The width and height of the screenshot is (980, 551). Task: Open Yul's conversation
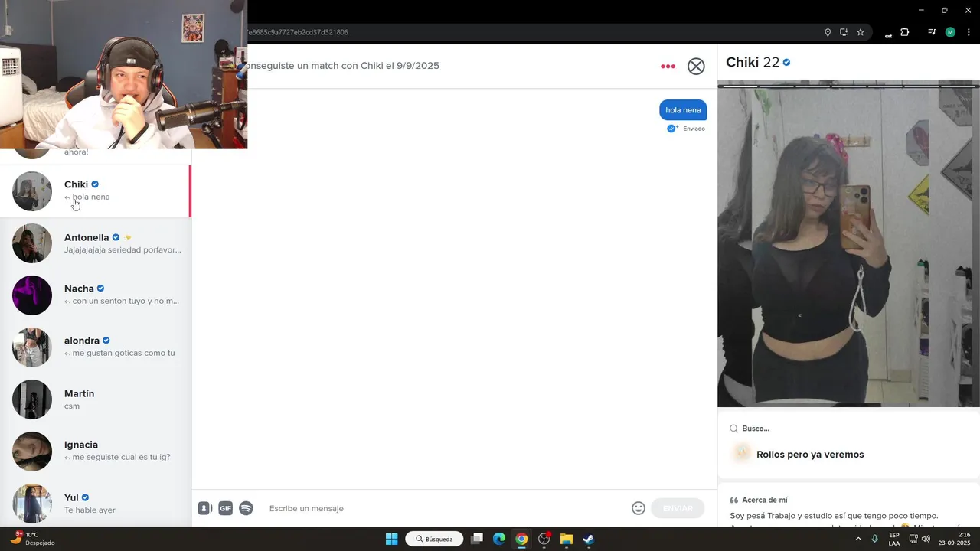click(95, 503)
